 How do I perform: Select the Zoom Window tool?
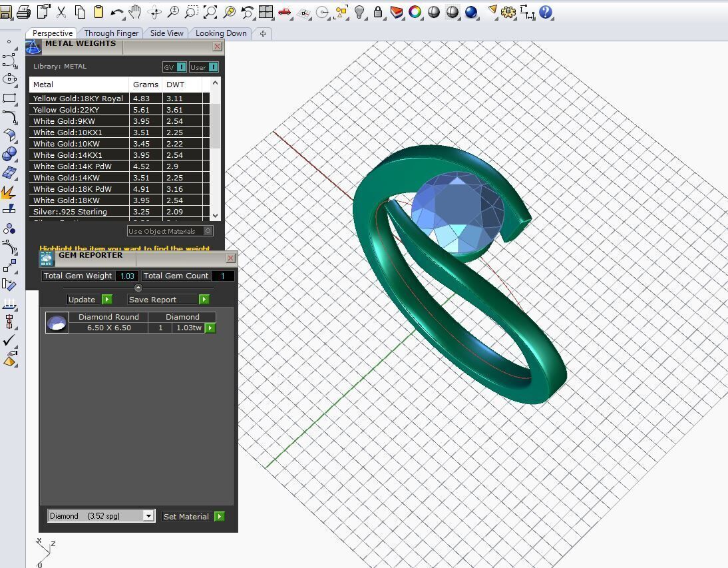(x=191, y=12)
